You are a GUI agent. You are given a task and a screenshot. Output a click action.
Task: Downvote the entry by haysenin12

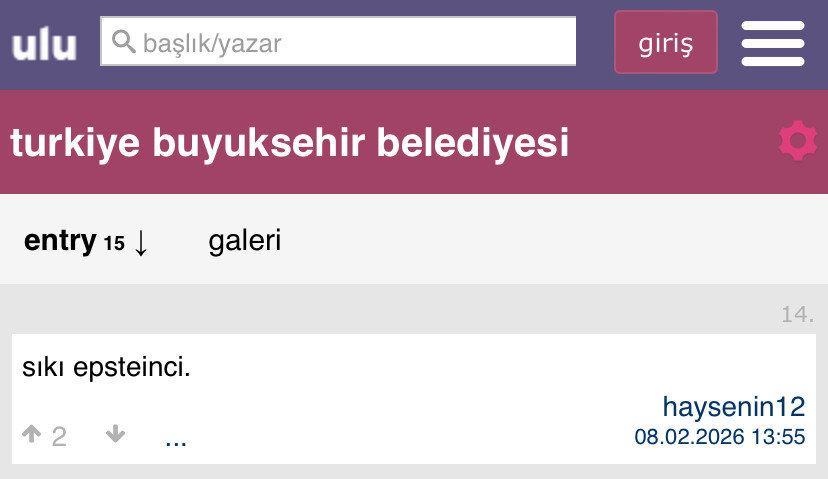116,435
